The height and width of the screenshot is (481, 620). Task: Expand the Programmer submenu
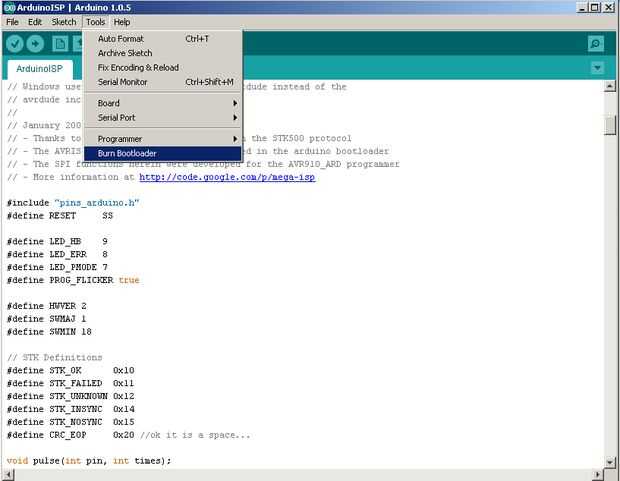[x=163, y=139]
